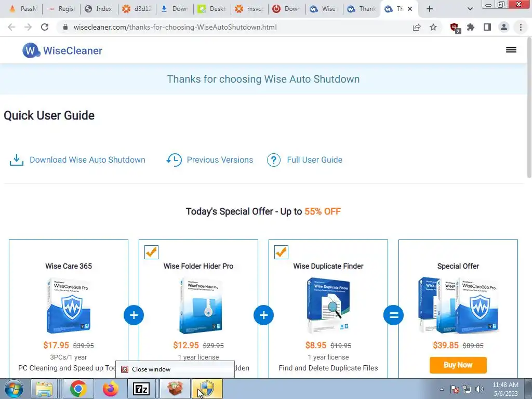This screenshot has width=532, height=399.
Task: Expand the tab search dropdown arrow
Action: [x=470, y=9]
